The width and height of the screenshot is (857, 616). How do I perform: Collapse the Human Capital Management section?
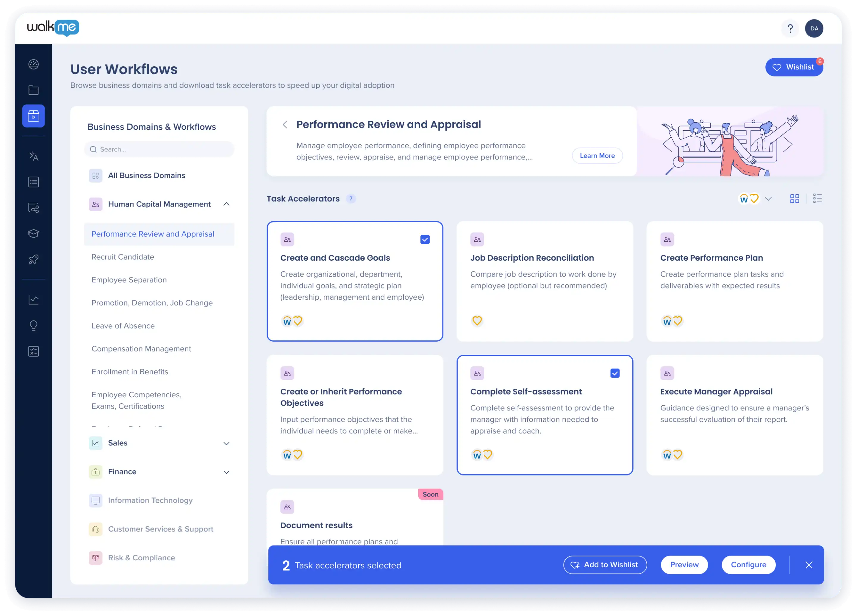[x=226, y=204]
